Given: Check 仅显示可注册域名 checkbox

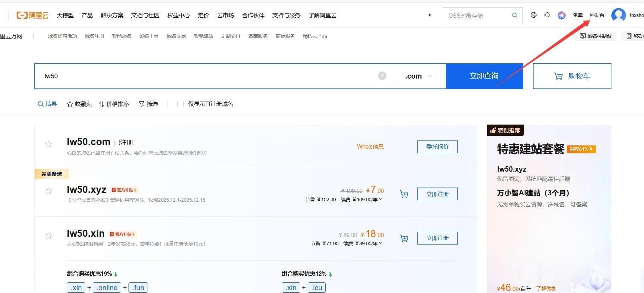Looking at the screenshot, I should (181, 104).
